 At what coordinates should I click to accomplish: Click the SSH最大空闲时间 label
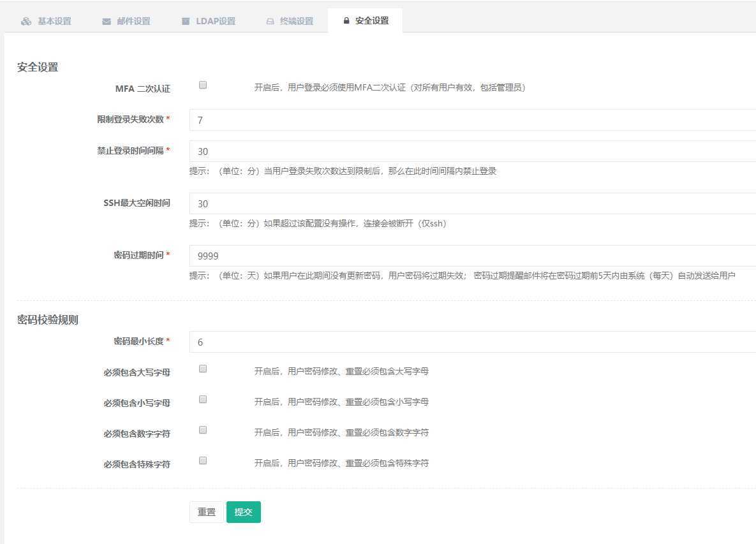pyautogui.click(x=137, y=203)
